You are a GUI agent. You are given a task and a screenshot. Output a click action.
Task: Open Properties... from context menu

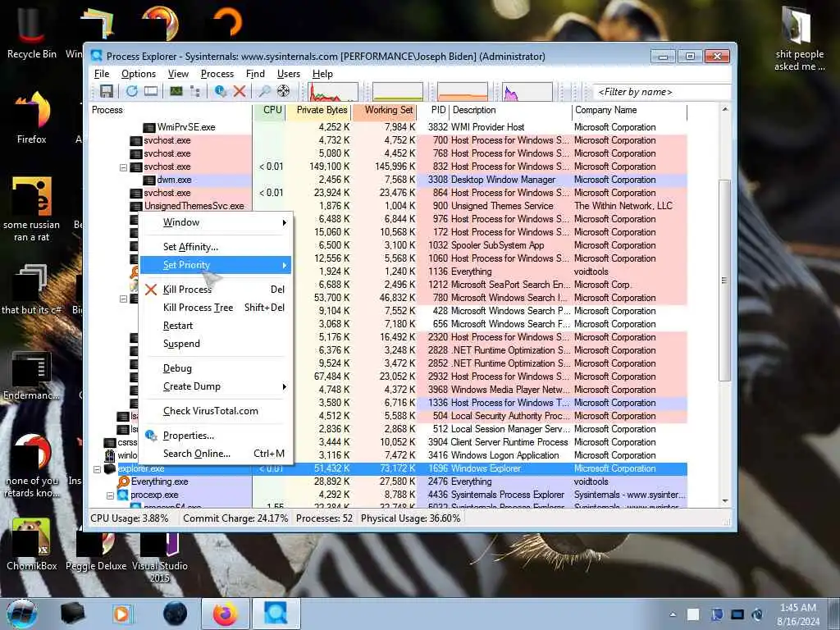point(216,436)
